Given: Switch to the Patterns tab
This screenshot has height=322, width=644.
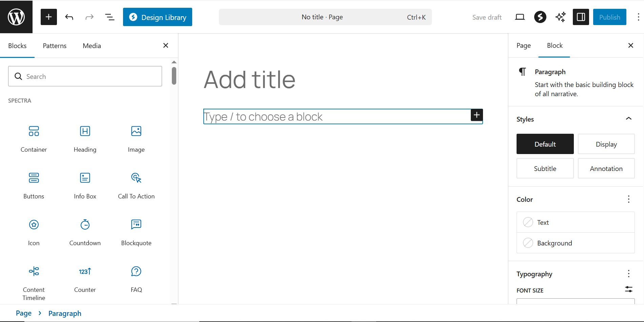Looking at the screenshot, I should tap(55, 46).
